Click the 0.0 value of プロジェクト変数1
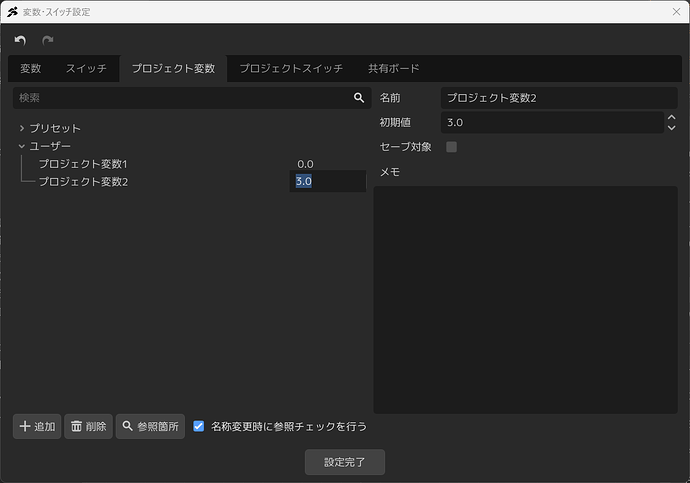 305,164
